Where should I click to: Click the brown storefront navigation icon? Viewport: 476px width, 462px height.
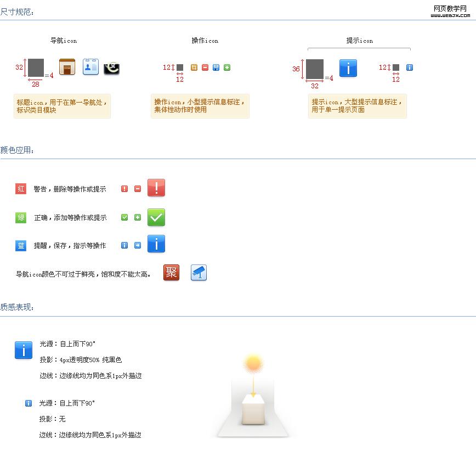click(67, 67)
